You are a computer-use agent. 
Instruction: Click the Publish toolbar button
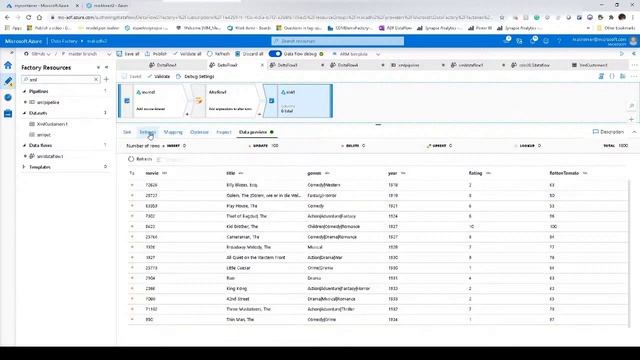156,54
